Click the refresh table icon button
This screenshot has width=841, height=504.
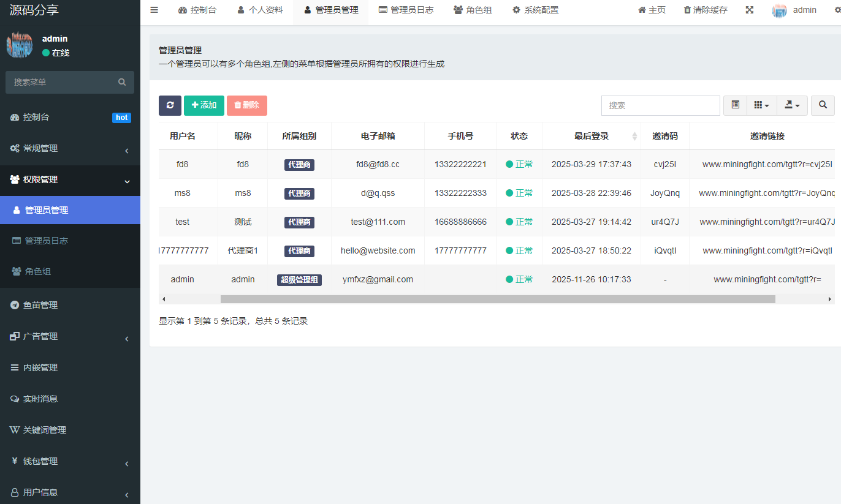(170, 105)
